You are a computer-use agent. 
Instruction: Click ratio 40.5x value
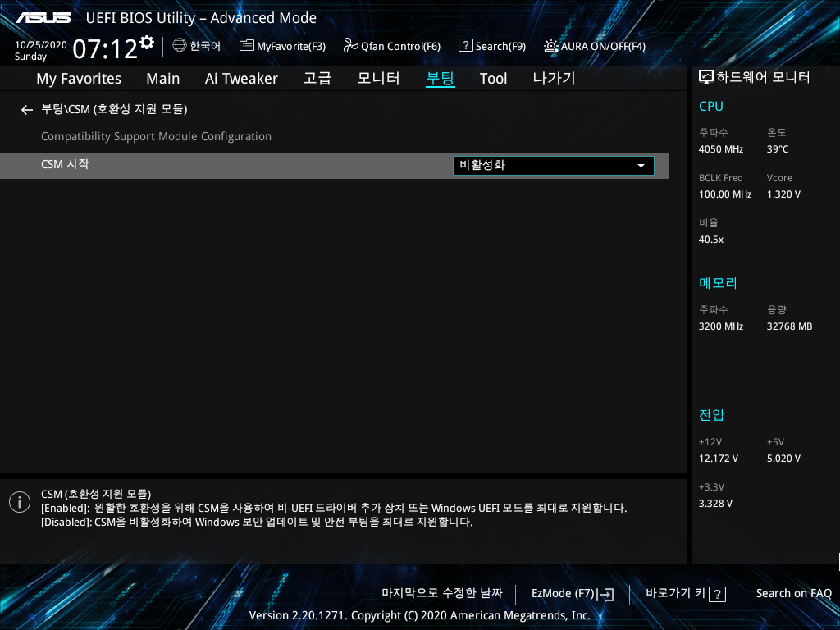pyautogui.click(x=711, y=240)
